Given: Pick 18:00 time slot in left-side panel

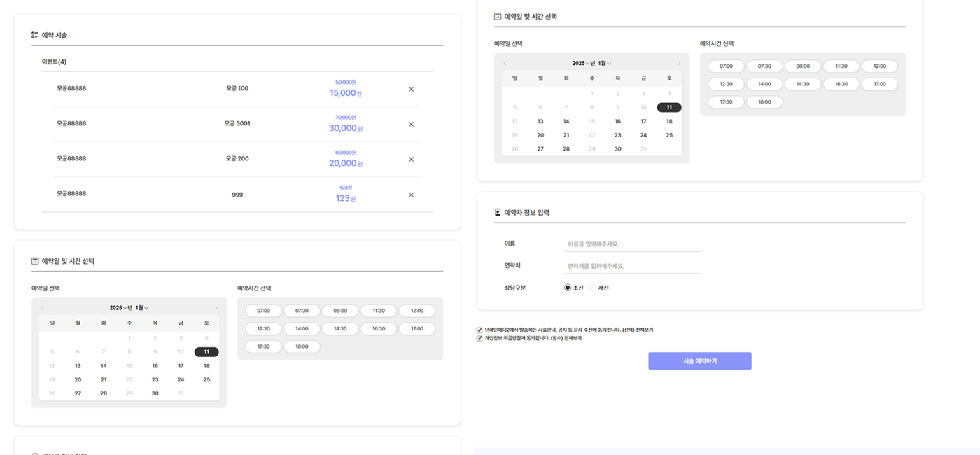Looking at the screenshot, I should coord(302,346).
